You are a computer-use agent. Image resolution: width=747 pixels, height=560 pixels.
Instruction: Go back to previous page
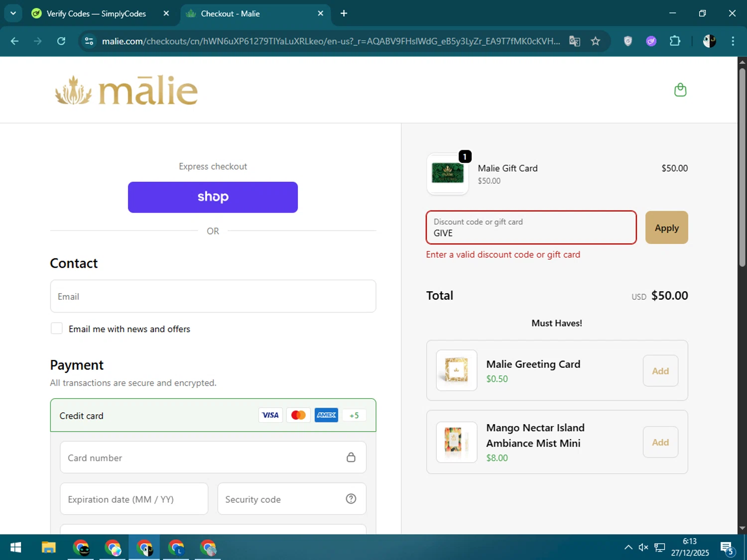[14, 41]
